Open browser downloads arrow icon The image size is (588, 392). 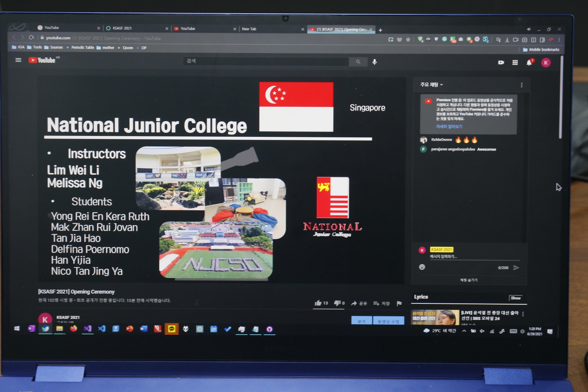507,40
